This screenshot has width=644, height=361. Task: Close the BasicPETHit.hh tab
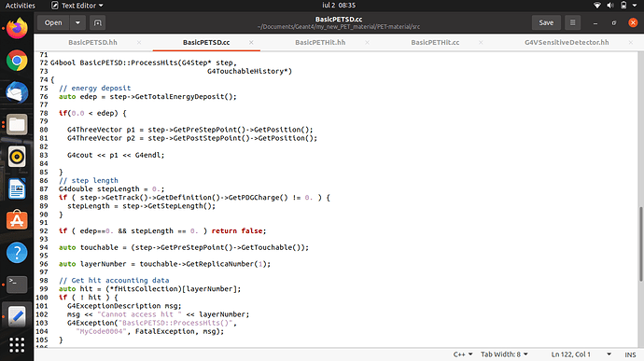[367, 42]
